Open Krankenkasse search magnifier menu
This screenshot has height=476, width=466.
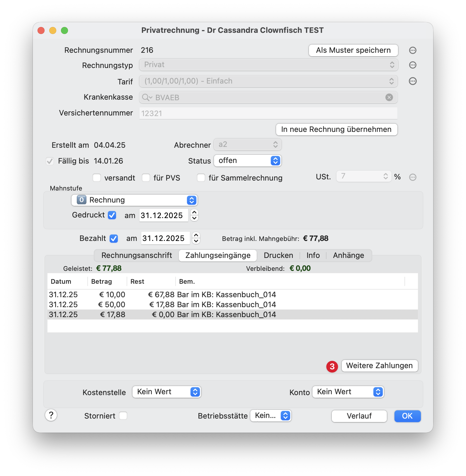(x=147, y=97)
